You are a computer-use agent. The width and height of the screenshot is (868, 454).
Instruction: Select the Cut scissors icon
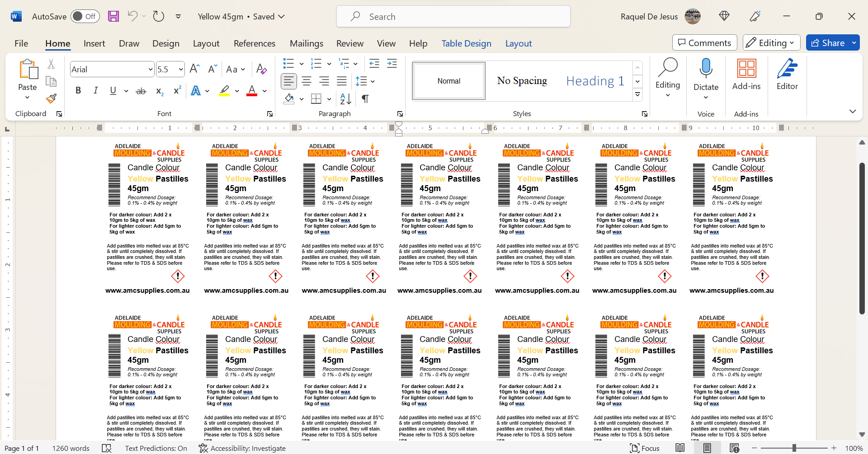pyautogui.click(x=51, y=64)
